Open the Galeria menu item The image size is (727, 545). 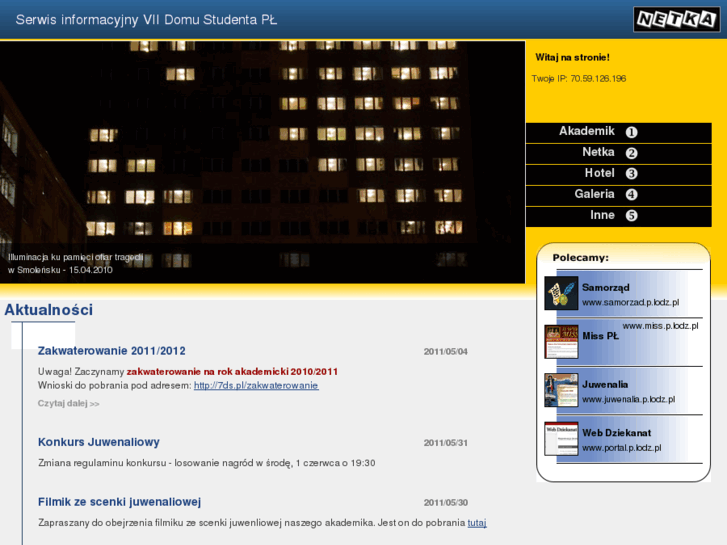coord(619,195)
